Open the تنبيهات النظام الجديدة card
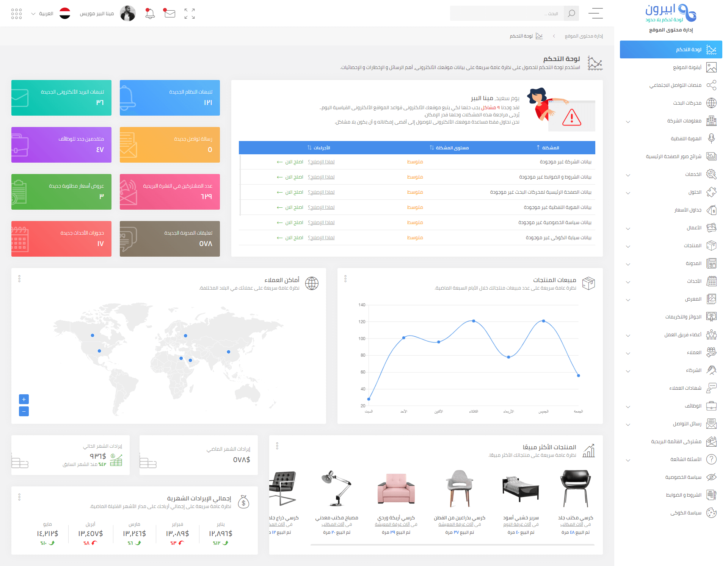728x566 pixels. click(x=170, y=98)
